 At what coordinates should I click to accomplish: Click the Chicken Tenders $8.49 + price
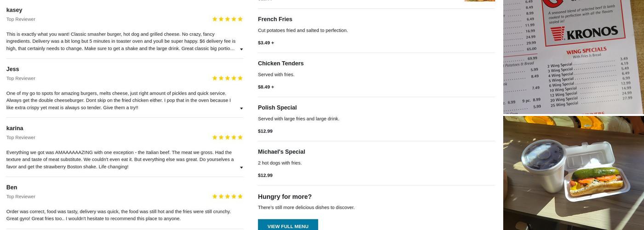(x=266, y=87)
